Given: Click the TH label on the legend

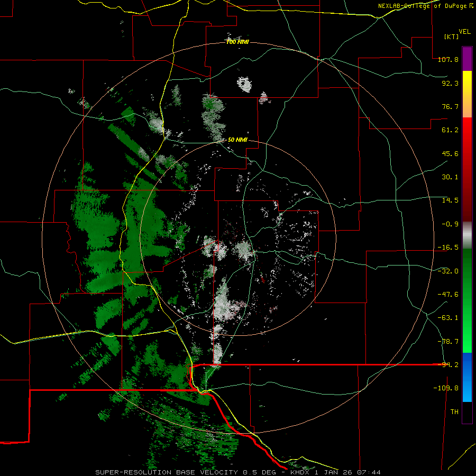Looking at the screenshot, I should click(x=454, y=412).
